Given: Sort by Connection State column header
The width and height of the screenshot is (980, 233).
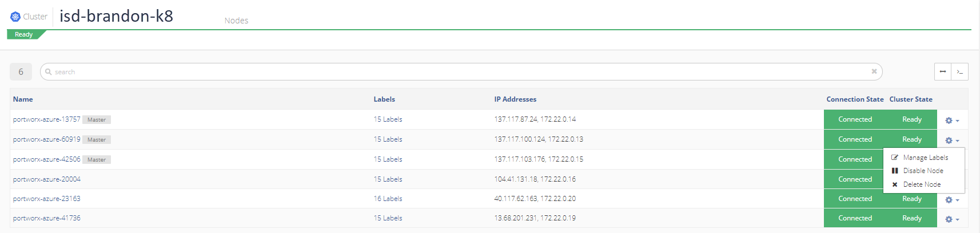Looking at the screenshot, I should (855, 99).
